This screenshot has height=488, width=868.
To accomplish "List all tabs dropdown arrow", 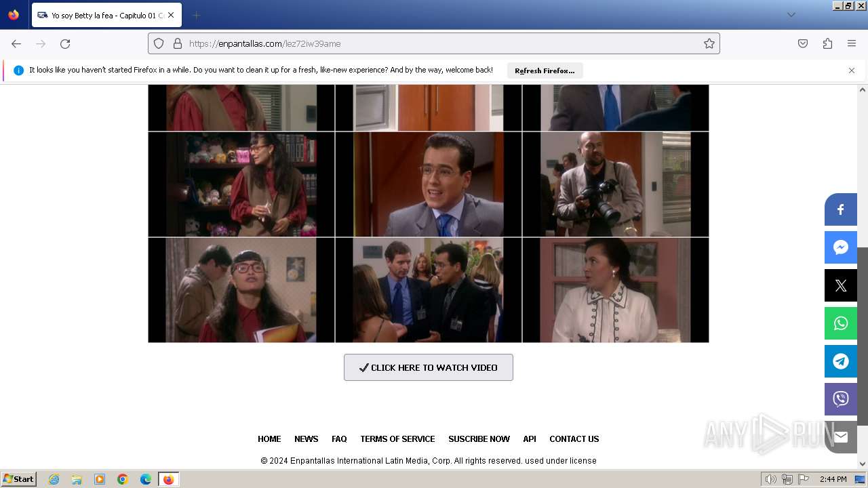I will [791, 15].
